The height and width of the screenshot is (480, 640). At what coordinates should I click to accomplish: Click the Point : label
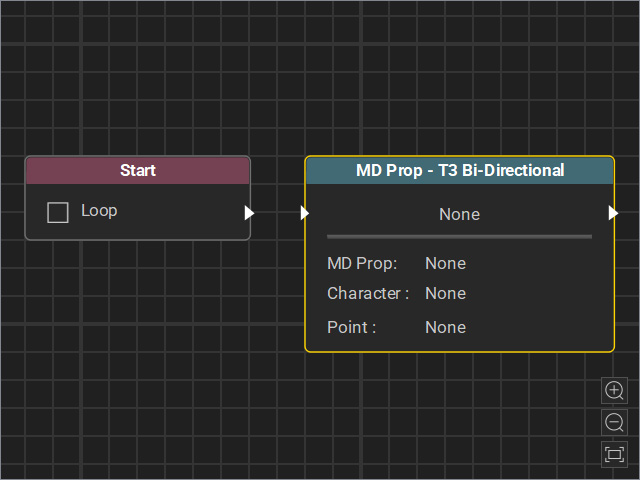point(351,327)
